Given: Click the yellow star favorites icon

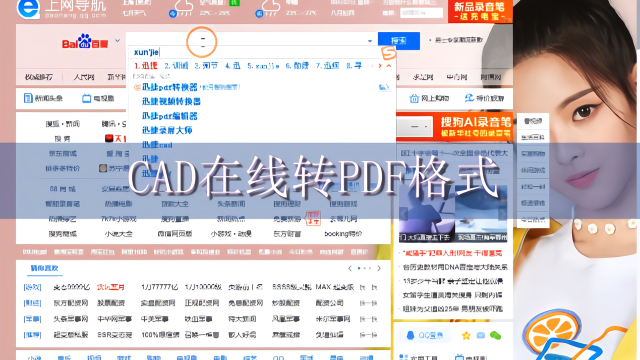Looking at the screenshot, I should [466, 336].
